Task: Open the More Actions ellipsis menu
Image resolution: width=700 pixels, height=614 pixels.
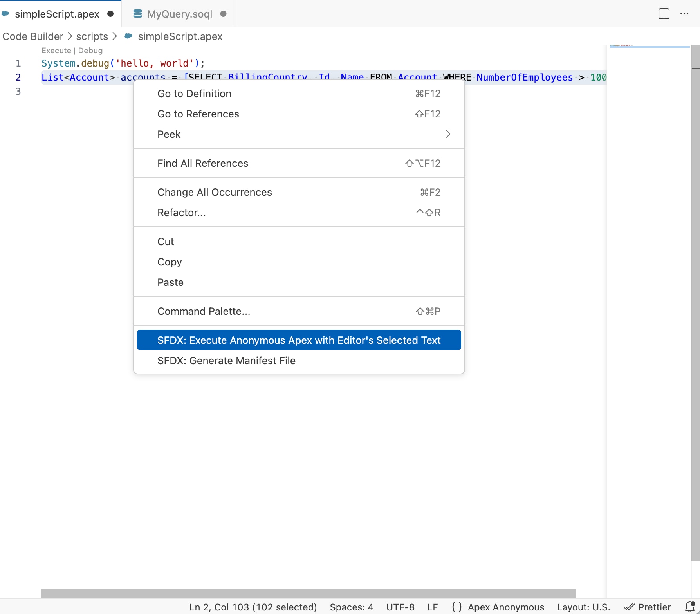Action: [684, 14]
